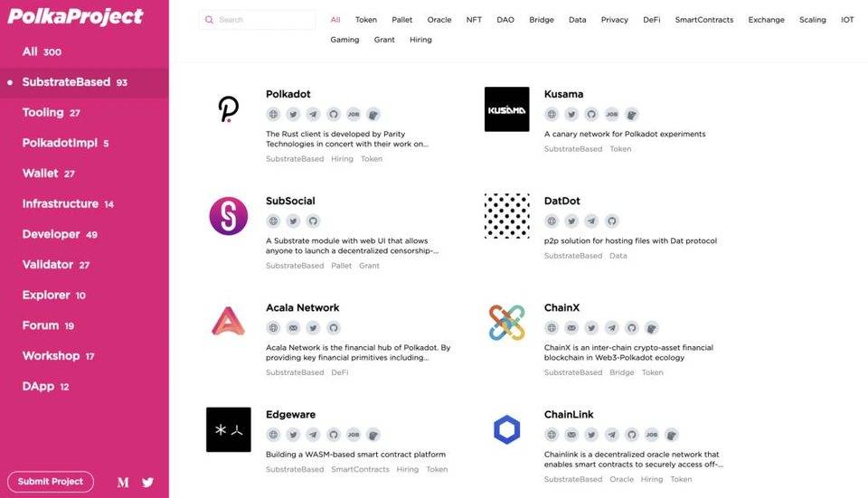The height and width of the screenshot is (498, 868).
Task: Open ChainX's website globe icon
Action: [x=552, y=327]
